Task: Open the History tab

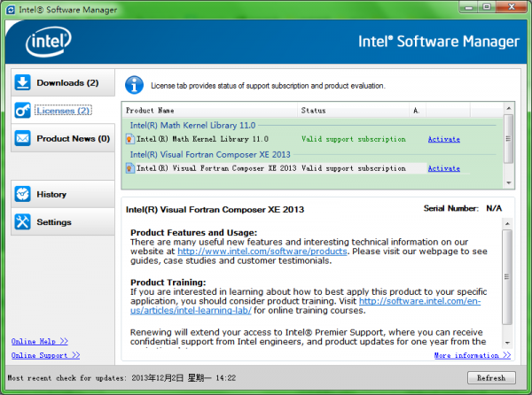Action: point(63,194)
